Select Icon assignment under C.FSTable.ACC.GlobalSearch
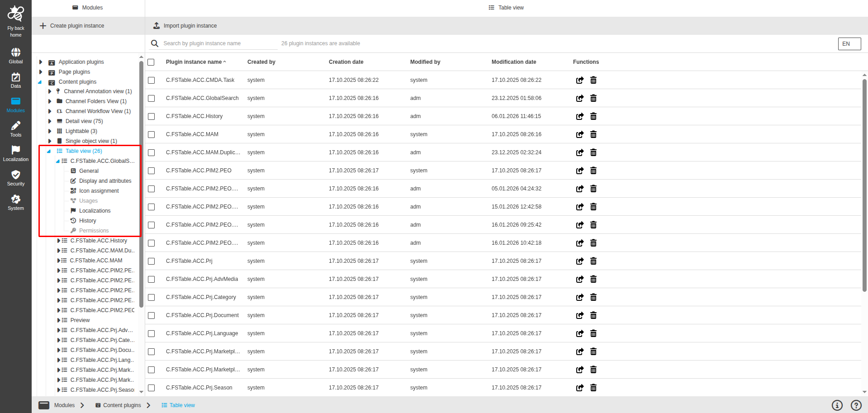Image resolution: width=868 pixels, height=413 pixels. click(x=99, y=190)
